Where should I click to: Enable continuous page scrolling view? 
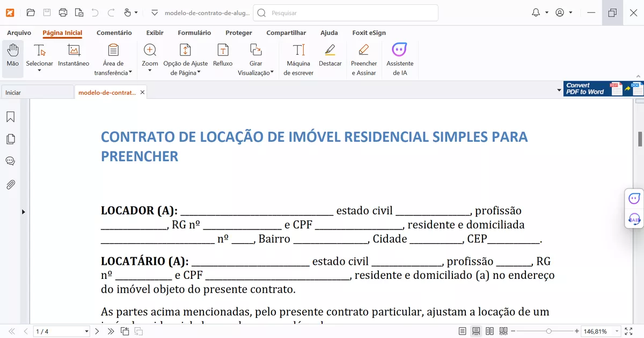(x=475, y=331)
